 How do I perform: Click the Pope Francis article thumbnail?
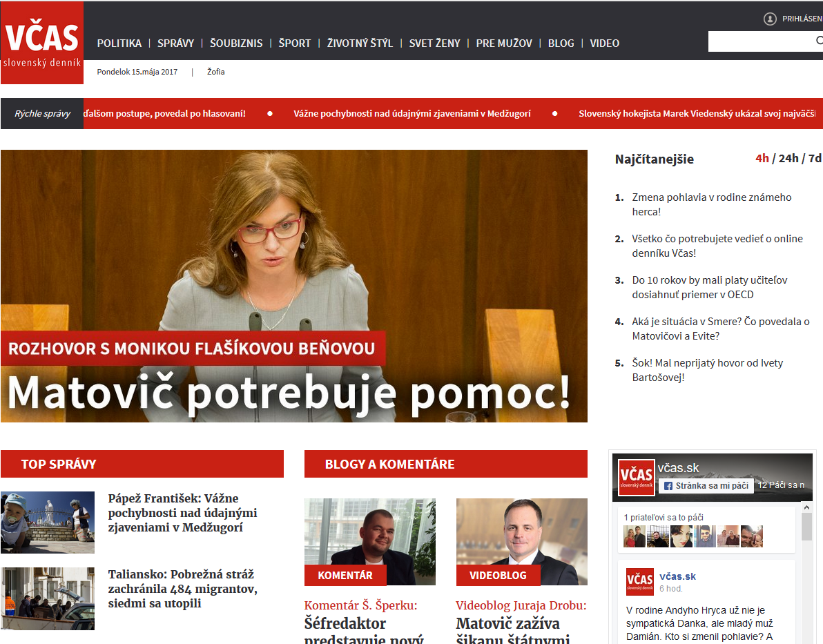click(x=48, y=522)
